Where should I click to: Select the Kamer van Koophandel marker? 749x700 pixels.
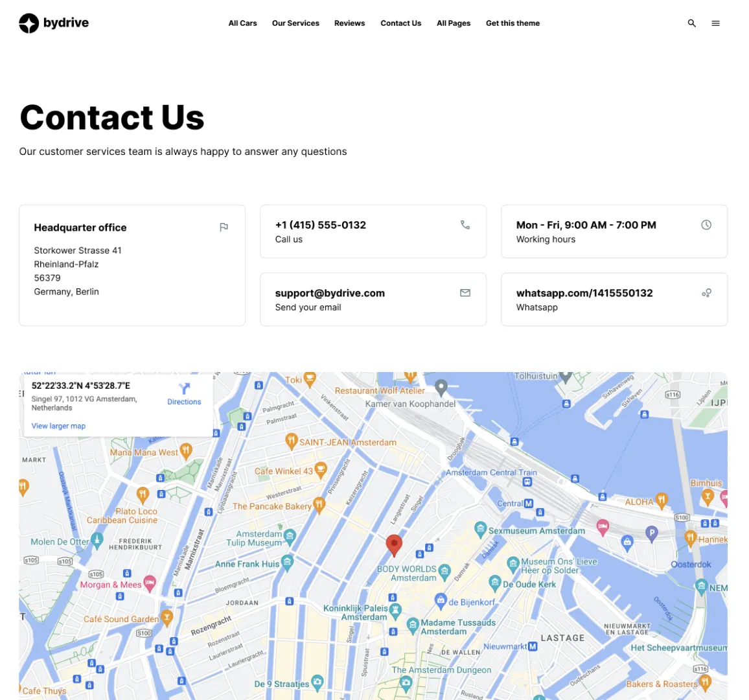[441, 387]
